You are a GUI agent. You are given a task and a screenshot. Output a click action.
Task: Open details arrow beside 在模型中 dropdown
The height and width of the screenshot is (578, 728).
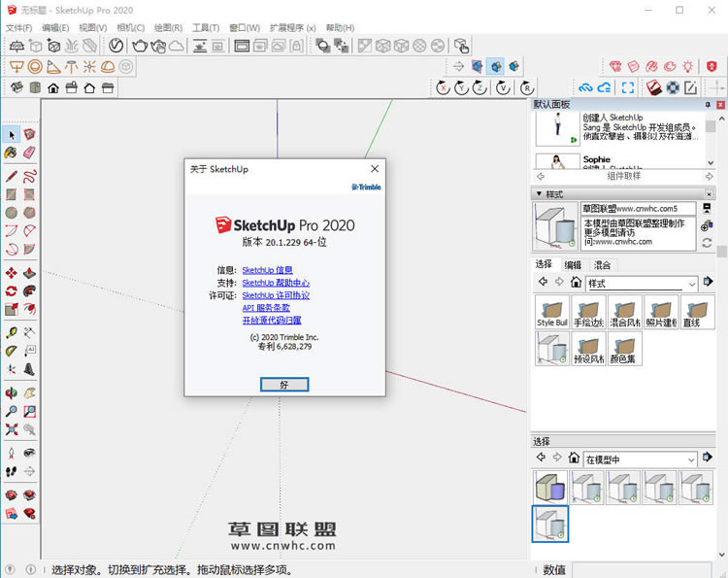707,457
